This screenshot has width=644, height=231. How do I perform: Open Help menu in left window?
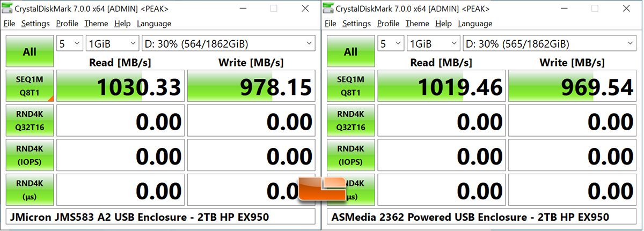click(x=122, y=24)
